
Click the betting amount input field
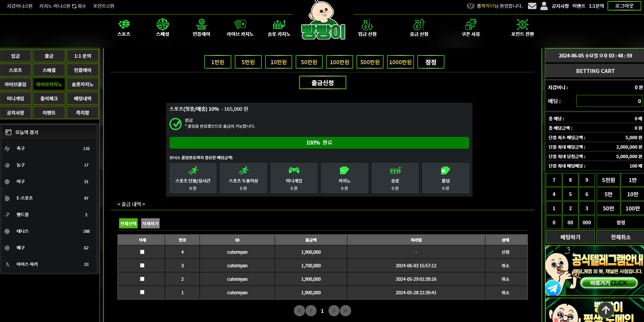(609, 101)
